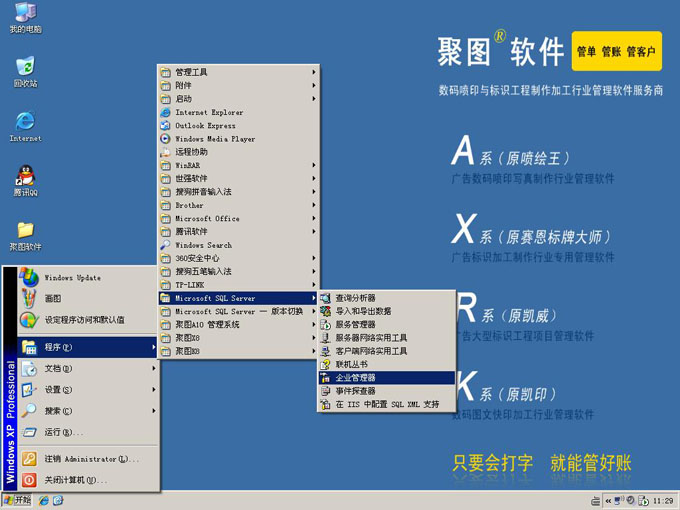Click the 远程协助 icon
This screenshot has height=510, width=680.
pyautogui.click(x=165, y=152)
